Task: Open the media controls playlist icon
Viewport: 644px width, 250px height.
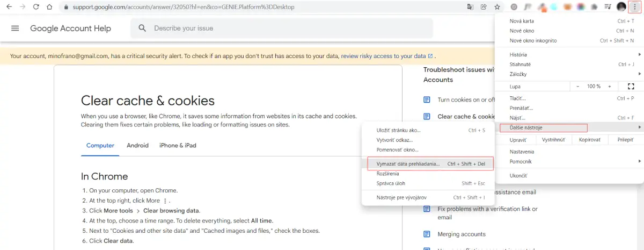Action: (x=608, y=7)
